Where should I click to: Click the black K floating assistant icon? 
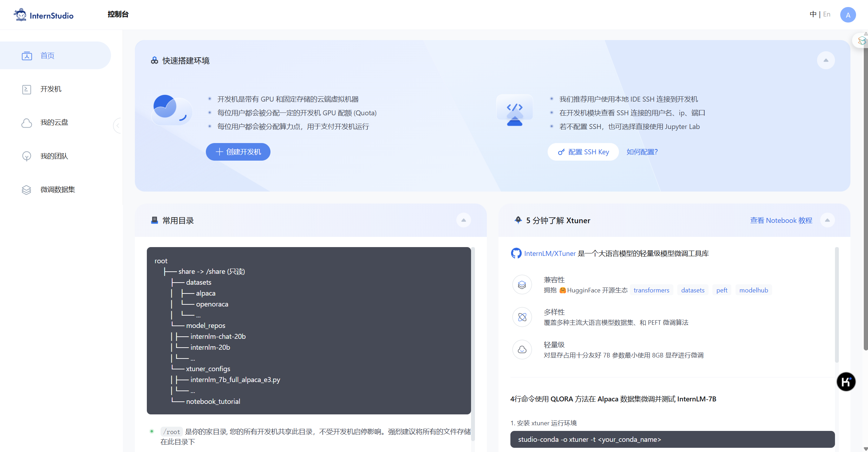846,382
